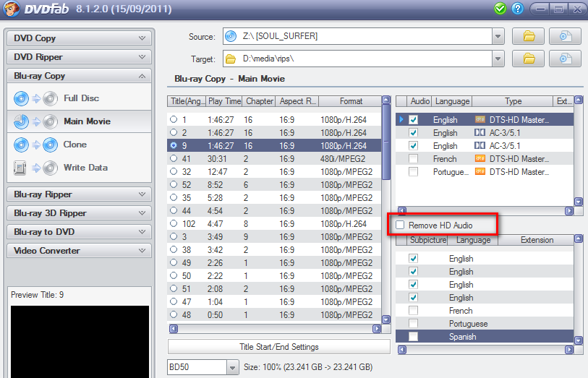The height and width of the screenshot is (378, 588).
Task: Open the BD50 output size dropdown
Action: (x=232, y=367)
